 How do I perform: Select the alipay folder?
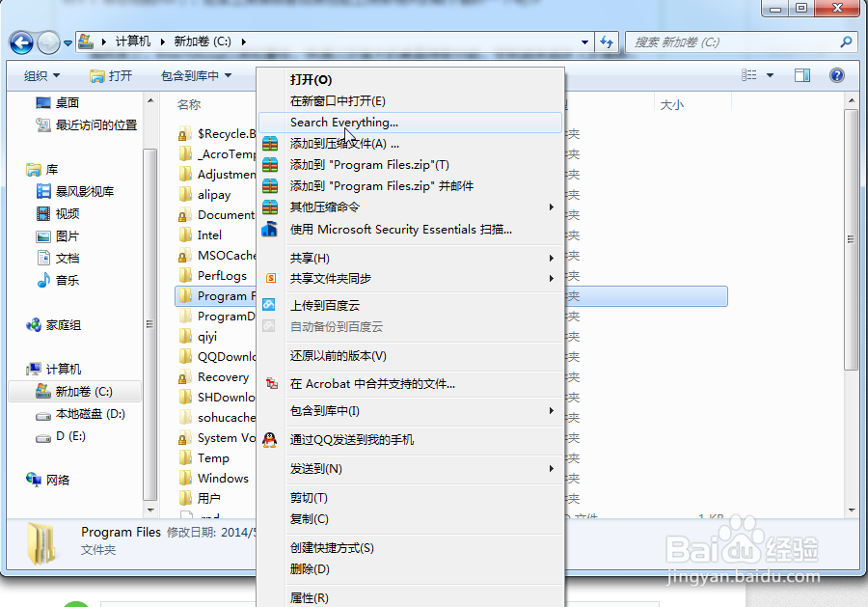pos(204,194)
